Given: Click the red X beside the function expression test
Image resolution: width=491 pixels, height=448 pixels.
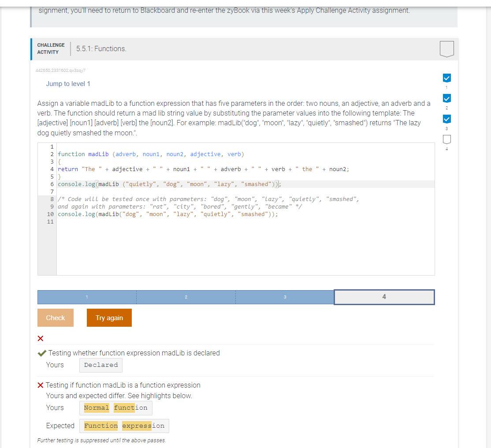Looking at the screenshot, I should (40, 385).
